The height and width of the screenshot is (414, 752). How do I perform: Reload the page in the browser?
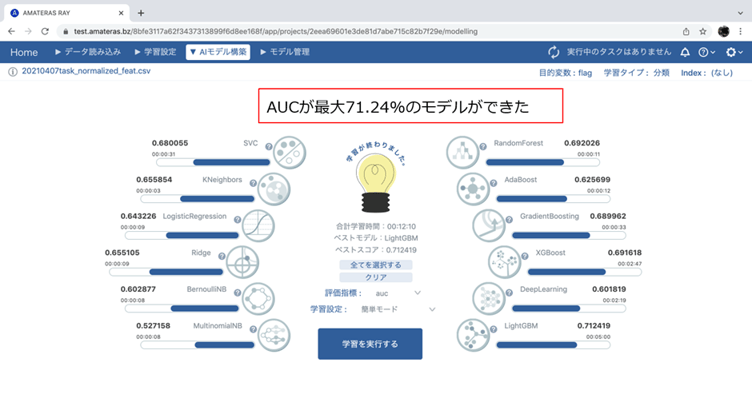[45, 31]
